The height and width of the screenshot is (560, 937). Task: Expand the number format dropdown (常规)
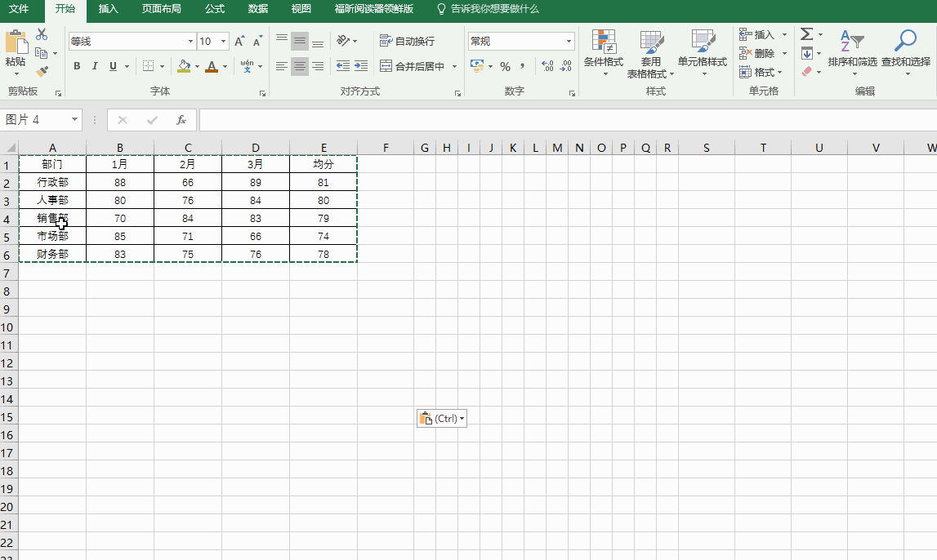[x=569, y=42]
